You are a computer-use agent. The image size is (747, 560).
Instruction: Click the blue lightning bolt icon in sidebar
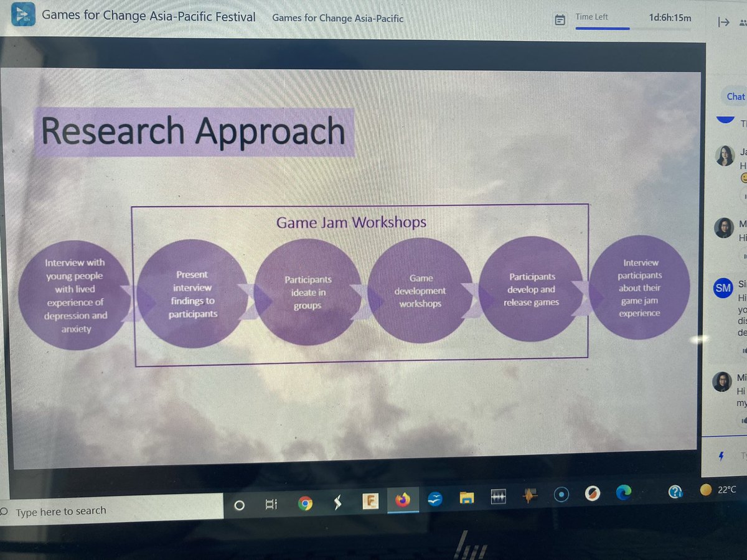click(721, 456)
